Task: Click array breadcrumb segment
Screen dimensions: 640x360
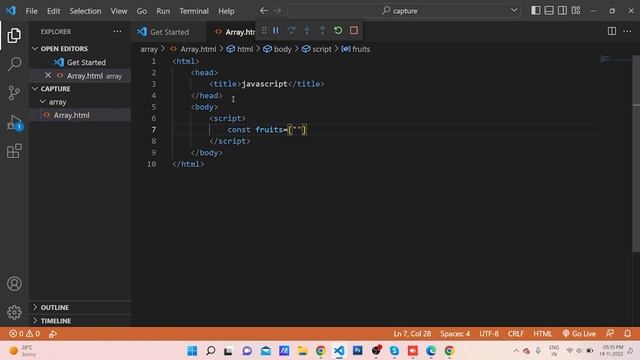Action: (x=149, y=49)
